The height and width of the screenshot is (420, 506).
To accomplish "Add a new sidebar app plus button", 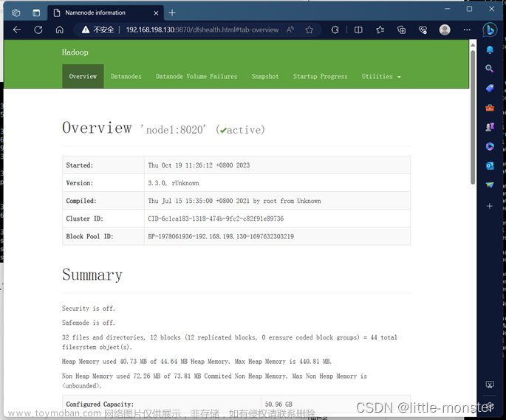I will coord(490,206).
